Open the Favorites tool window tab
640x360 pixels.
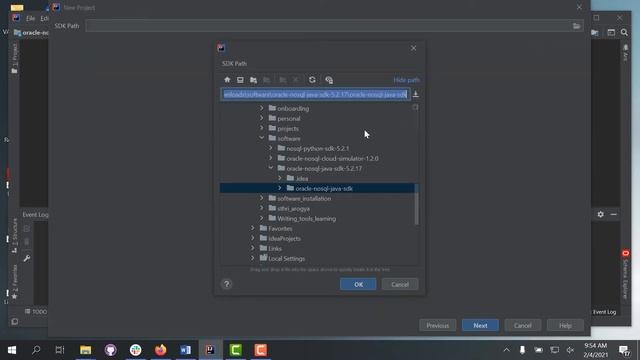15,282
